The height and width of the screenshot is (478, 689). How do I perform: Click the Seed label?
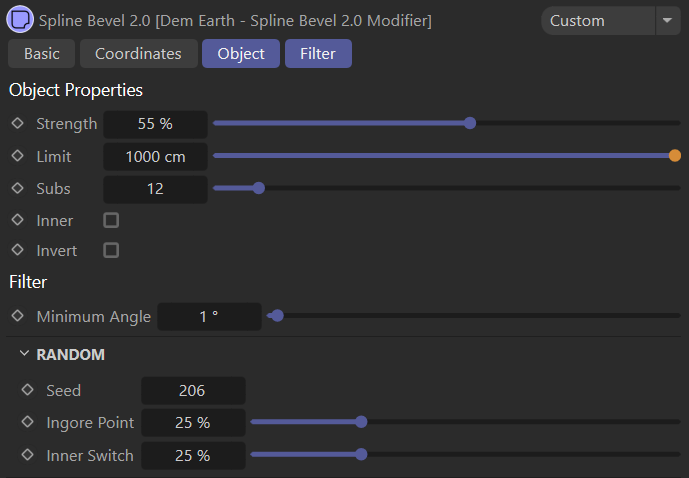[64, 391]
